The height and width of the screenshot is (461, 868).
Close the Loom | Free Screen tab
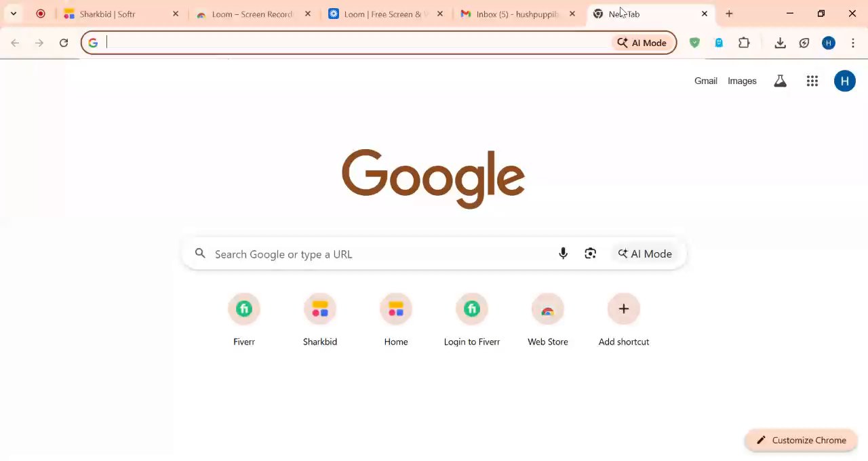coord(440,14)
